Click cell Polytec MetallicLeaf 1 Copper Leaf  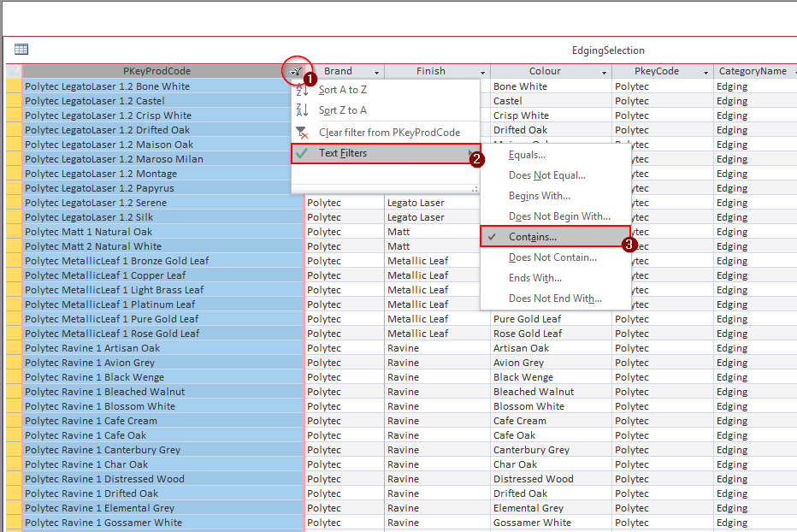(163, 275)
